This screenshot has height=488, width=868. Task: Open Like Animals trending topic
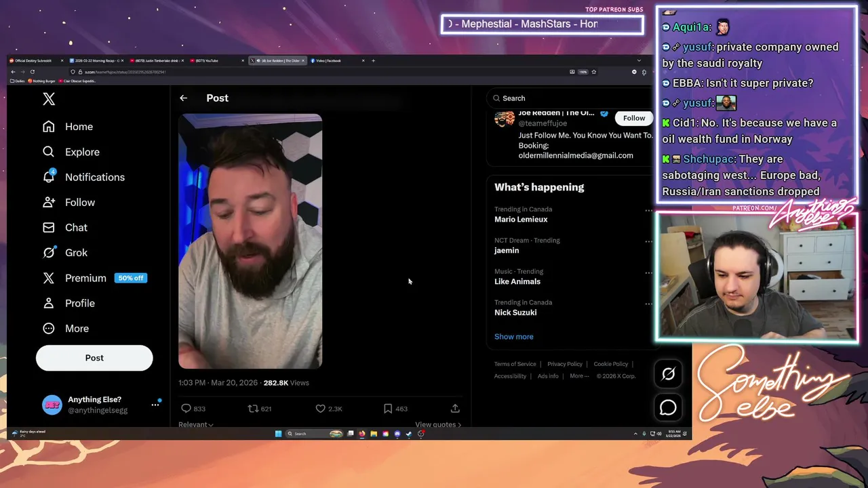pyautogui.click(x=517, y=282)
